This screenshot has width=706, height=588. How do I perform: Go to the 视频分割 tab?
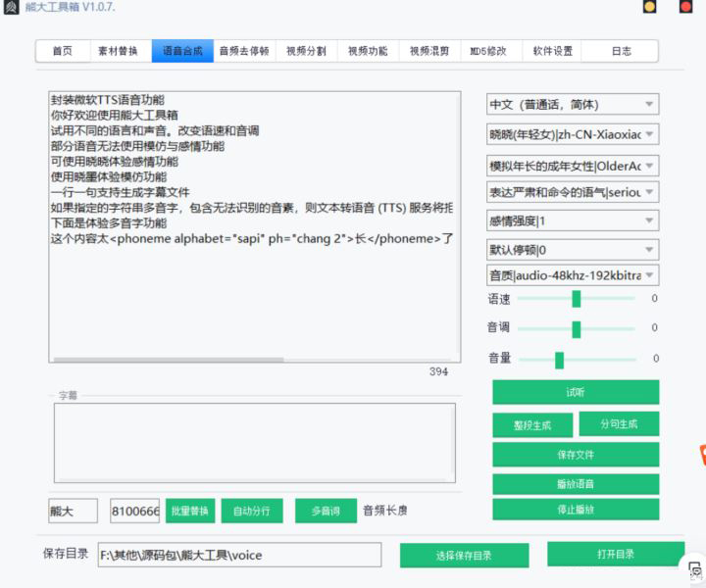click(306, 51)
